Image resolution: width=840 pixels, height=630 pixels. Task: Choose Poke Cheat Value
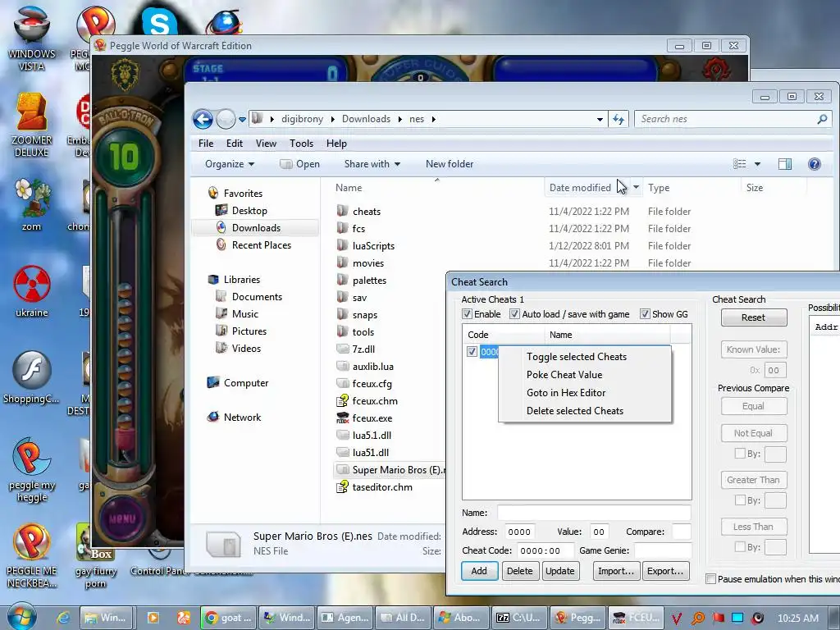(564, 374)
